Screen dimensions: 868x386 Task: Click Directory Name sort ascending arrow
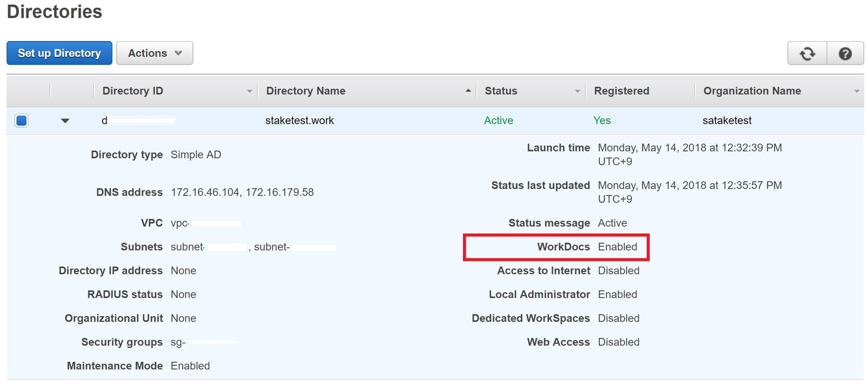coord(468,91)
